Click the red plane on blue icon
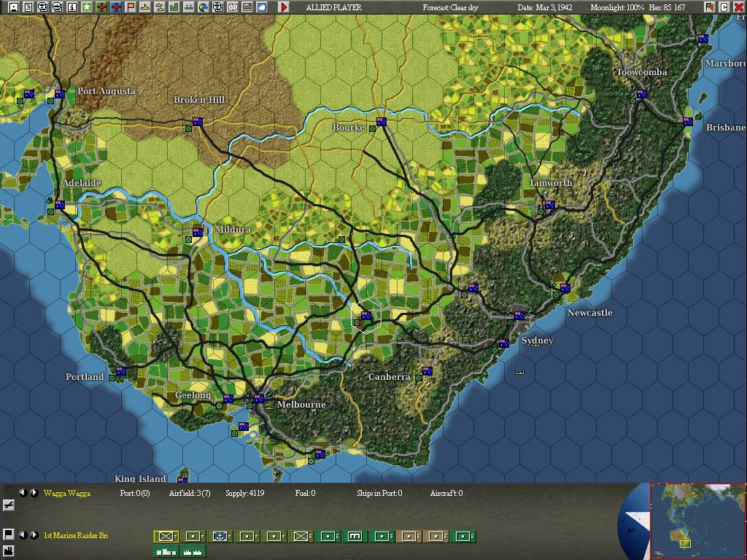Image resolution: width=747 pixels, height=560 pixels. click(116, 7)
